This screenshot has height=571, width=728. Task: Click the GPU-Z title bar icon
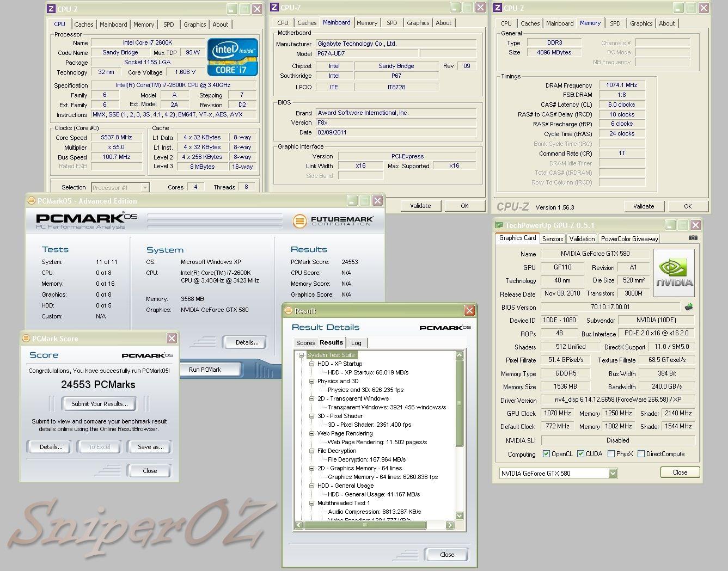coord(499,225)
